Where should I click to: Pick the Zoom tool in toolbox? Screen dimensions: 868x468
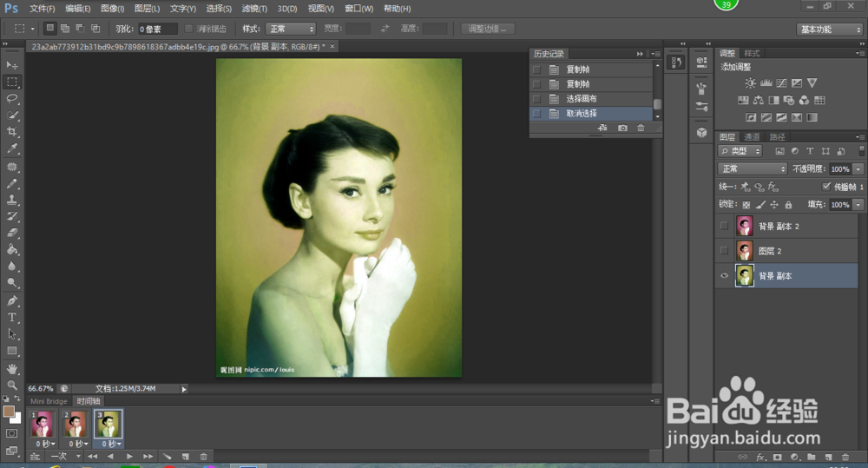click(12, 385)
